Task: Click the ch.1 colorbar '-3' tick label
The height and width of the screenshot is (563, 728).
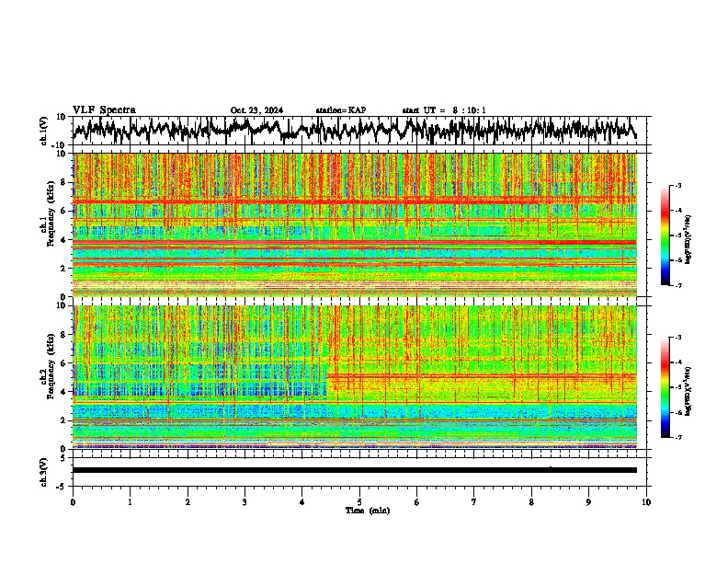Action: [x=677, y=186]
